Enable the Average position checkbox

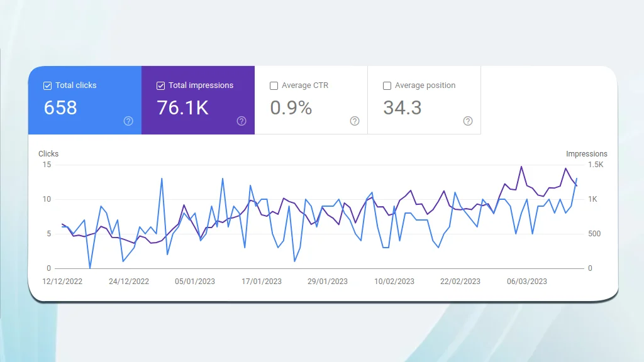[387, 85]
